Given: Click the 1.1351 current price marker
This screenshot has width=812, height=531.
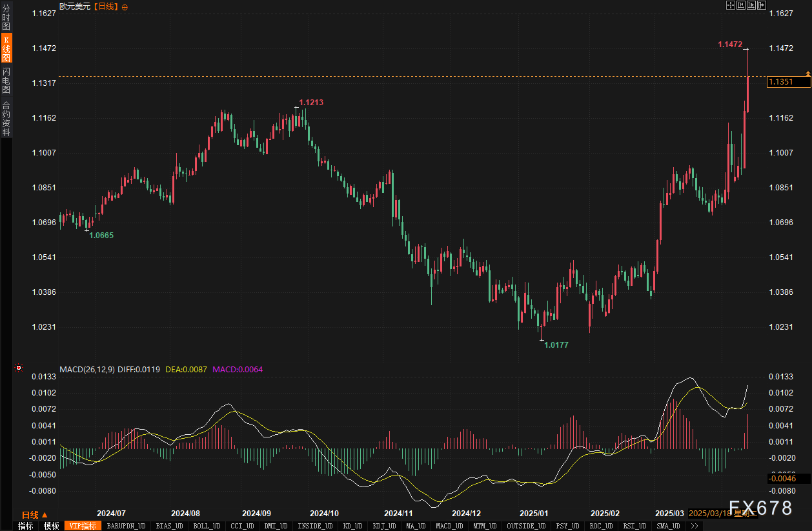Looking at the screenshot, I should [x=787, y=82].
